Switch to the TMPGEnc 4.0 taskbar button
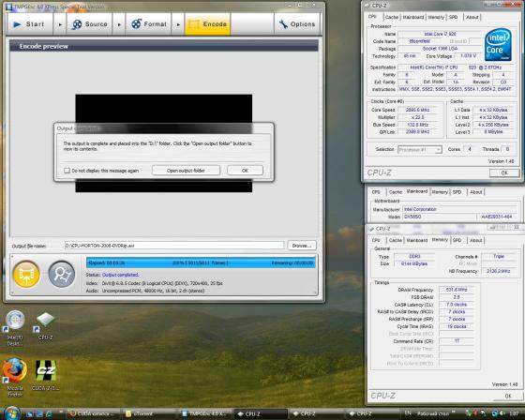 pyautogui.click(x=205, y=414)
